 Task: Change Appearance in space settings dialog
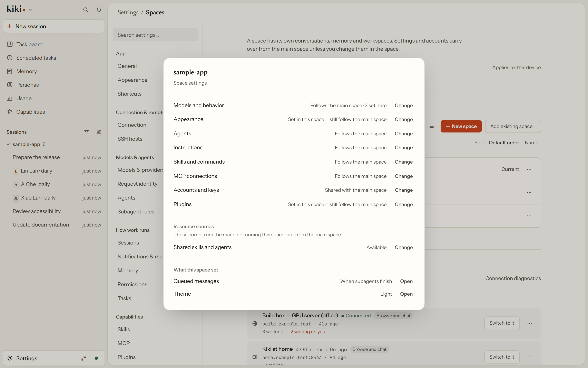(404, 120)
